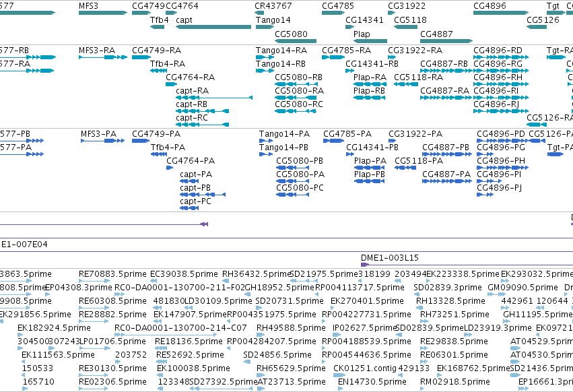The image size is (573, 392).
Task: Click the RM02918.5prime EST label
Action: point(455,381)
